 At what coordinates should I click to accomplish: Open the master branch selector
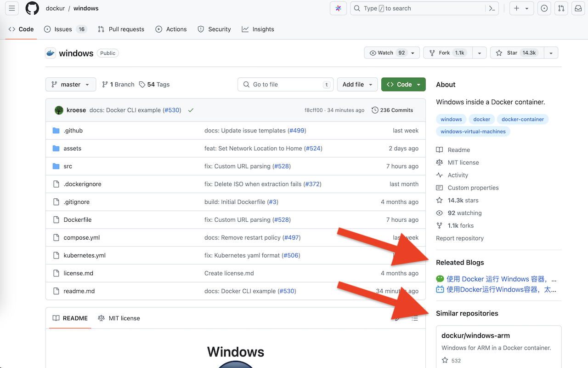(71, 85)
